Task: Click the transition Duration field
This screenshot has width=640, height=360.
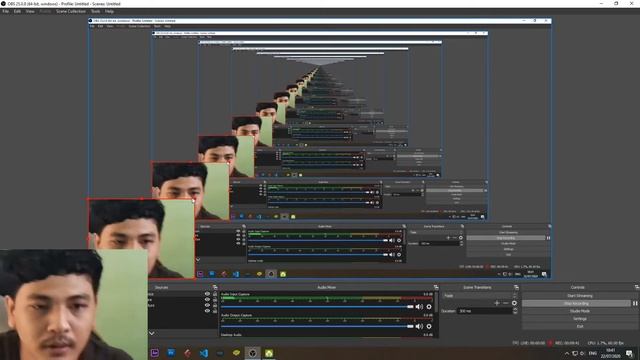Action: click(485, 311)
